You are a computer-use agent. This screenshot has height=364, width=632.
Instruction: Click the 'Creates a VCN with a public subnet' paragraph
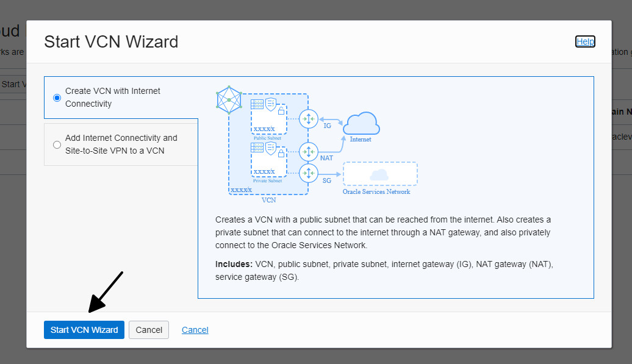point(383,232)
